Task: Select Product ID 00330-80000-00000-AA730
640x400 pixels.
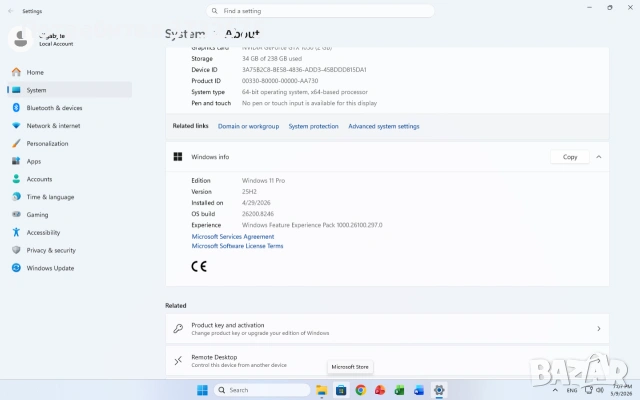Action: 280,80
